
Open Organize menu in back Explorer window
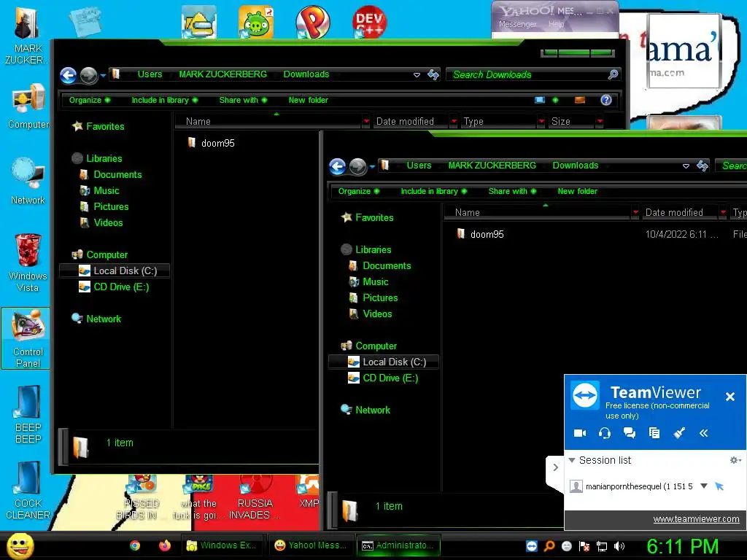[x=90, y=100]
